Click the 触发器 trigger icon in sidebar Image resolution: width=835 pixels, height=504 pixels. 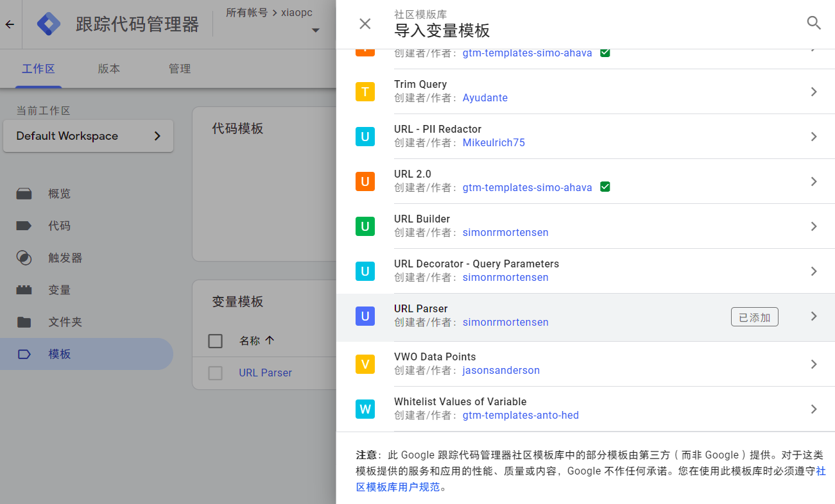[x=24, y=258]
